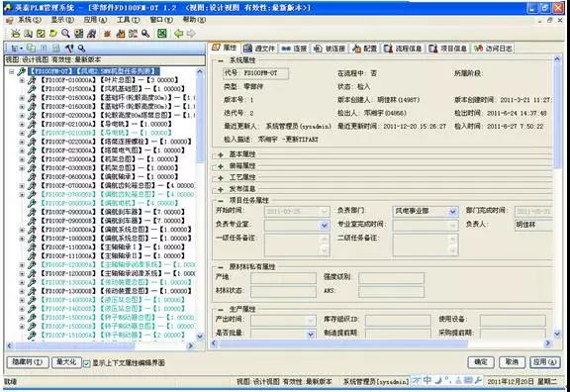Click the magnifier search icon in main toolbar

point(65,34)
